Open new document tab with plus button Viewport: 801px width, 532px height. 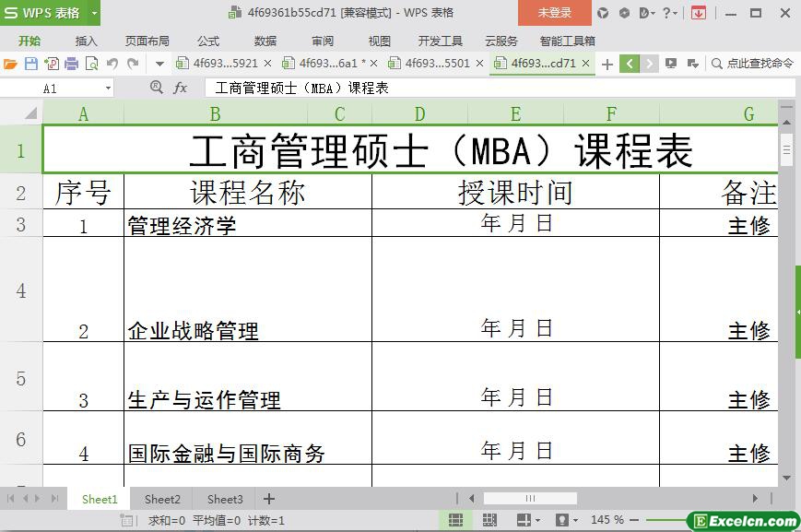tap(607, 64)
